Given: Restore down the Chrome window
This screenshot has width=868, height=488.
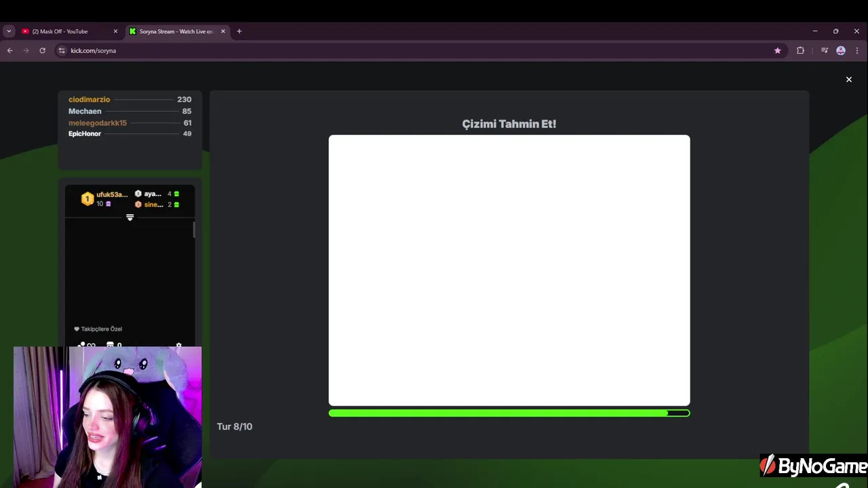Looking at the screenshot, I should (835, 31).
